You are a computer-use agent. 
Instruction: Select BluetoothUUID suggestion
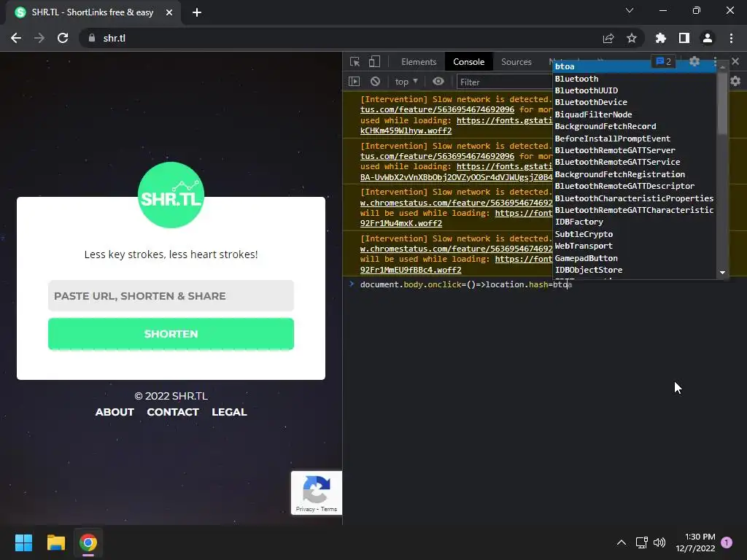pos(634,90)
